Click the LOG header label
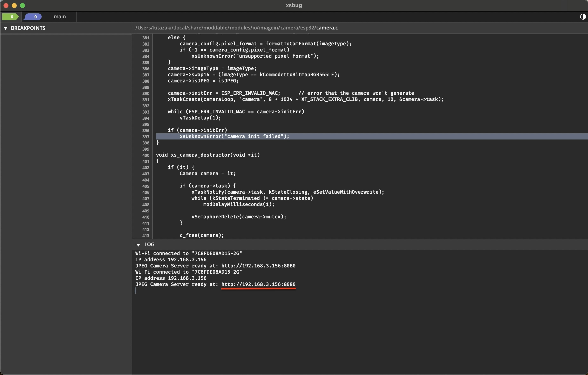This screenshot has height=375, width=588. click(149, 244)
